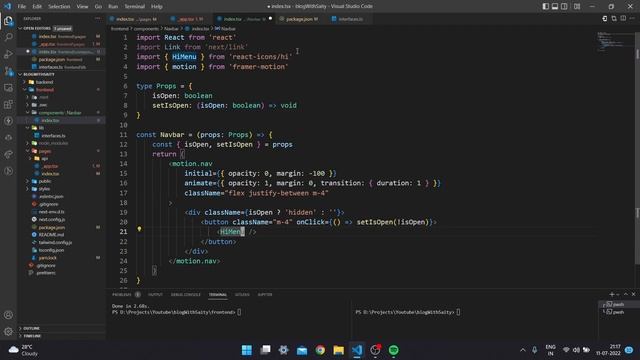Image resolution: width=640 pixels, height=360 pixels.
Task: Maximize the terminal panel with up chevron
Action: [626, 294]
